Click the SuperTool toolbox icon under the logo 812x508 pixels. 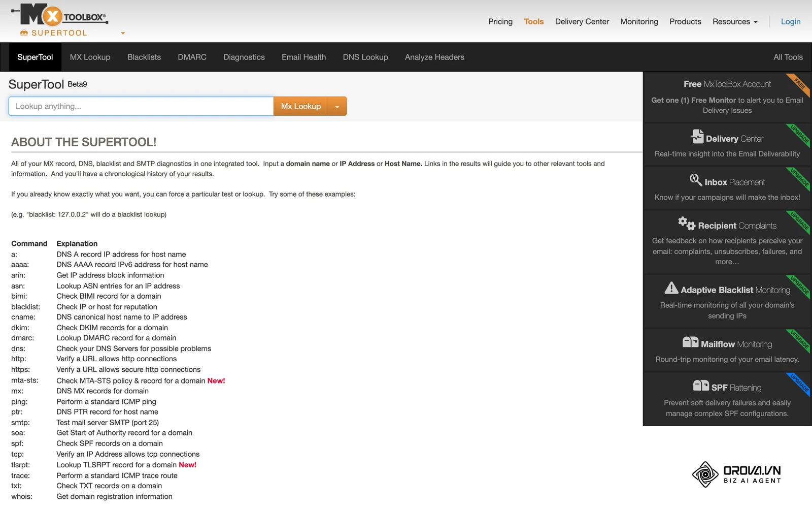[x=24, y=33]
